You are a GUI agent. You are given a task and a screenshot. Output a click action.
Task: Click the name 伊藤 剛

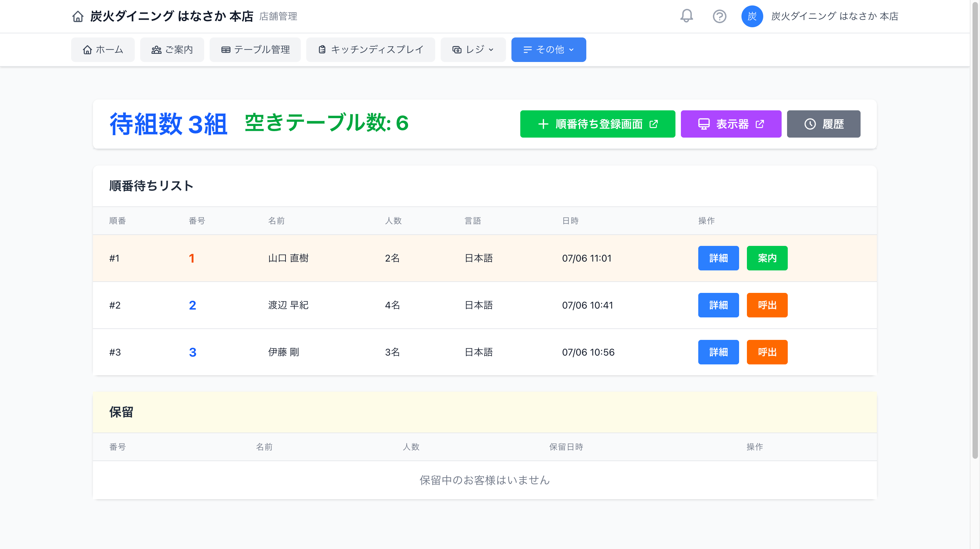pyautogui.click(x=283, y=352)
